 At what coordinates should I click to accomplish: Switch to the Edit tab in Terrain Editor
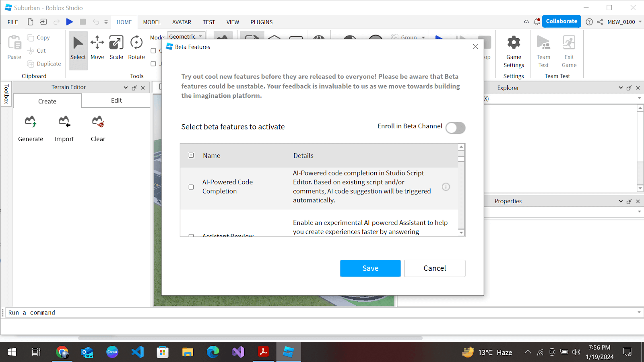click(x=116, y=101)
